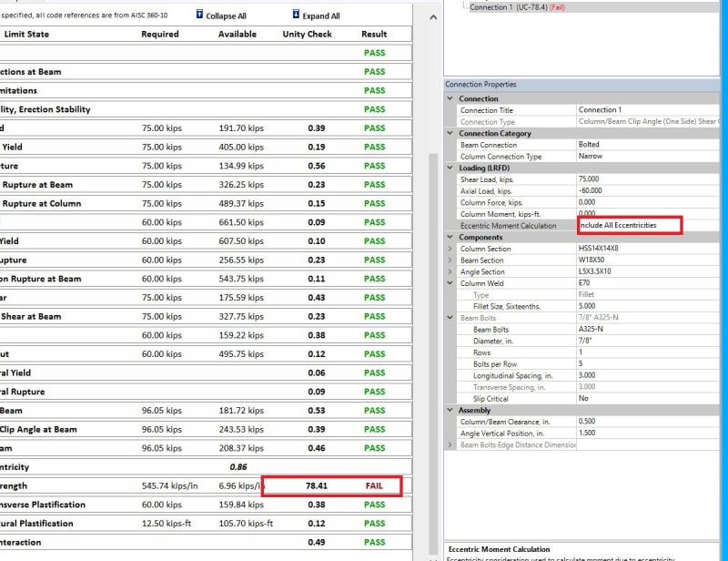728x561 pixels.
Task: Collapse the Connection Category group
Action: coord(450,133)
